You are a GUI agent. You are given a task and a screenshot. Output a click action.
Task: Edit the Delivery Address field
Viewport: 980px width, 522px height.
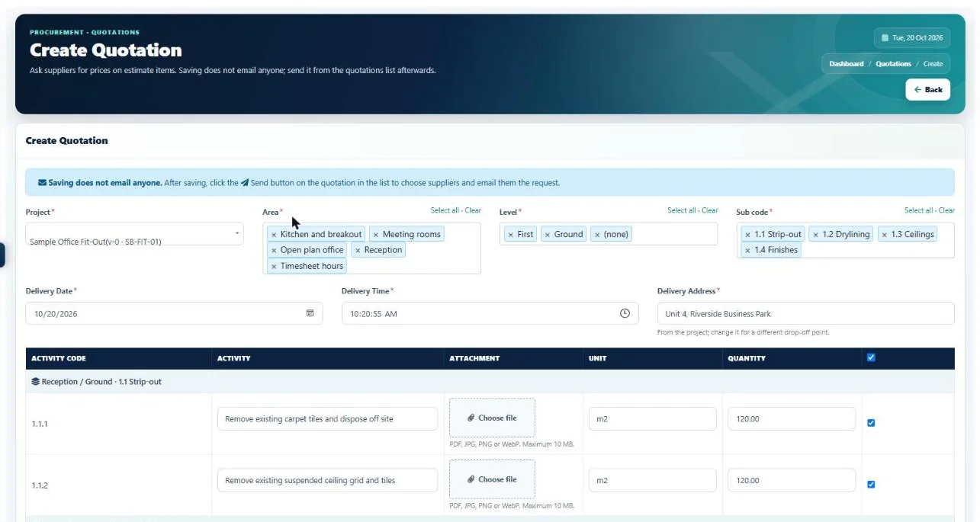(x=805, y=313)
